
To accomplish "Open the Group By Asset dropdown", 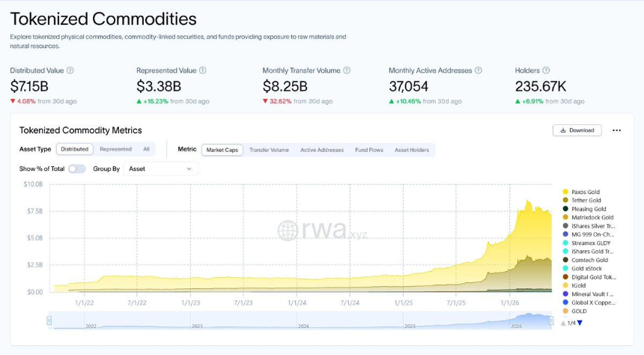I will coord(160,169).
